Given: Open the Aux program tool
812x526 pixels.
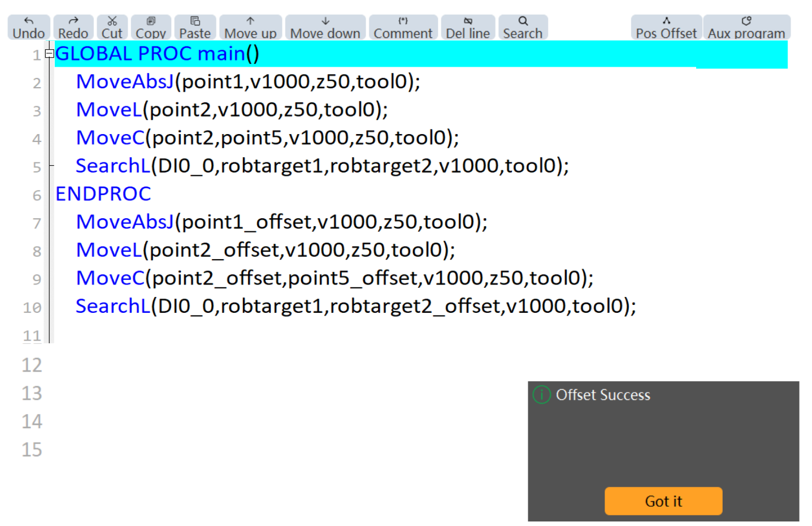Looking at the screenshot, I should [746, 27].
